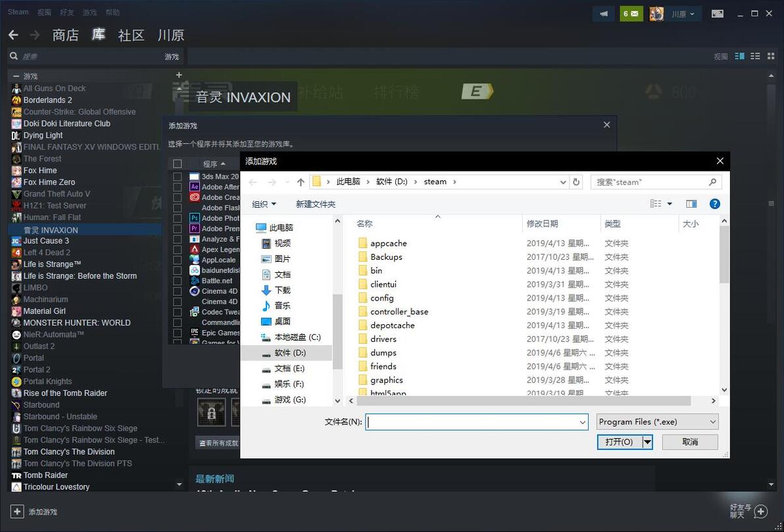Open the Steam announcements megaphone icon

pos(604,14)
